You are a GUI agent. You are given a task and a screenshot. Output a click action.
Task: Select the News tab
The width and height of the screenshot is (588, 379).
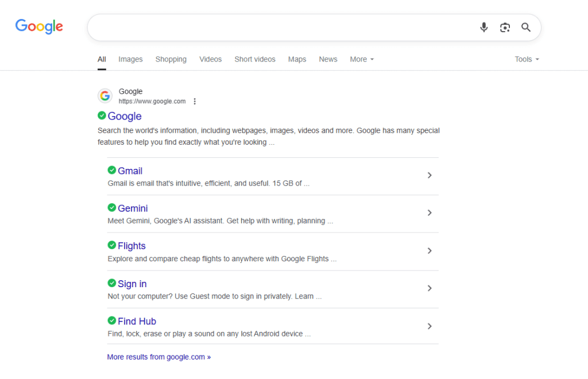pyautogui.click(x=328, y=59)
